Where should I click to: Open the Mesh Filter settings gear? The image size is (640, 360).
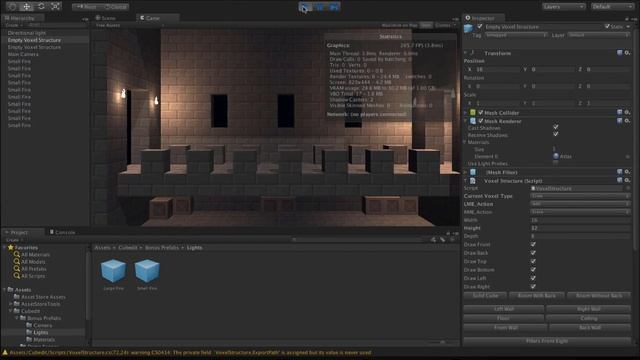click(x=627, y=172)
